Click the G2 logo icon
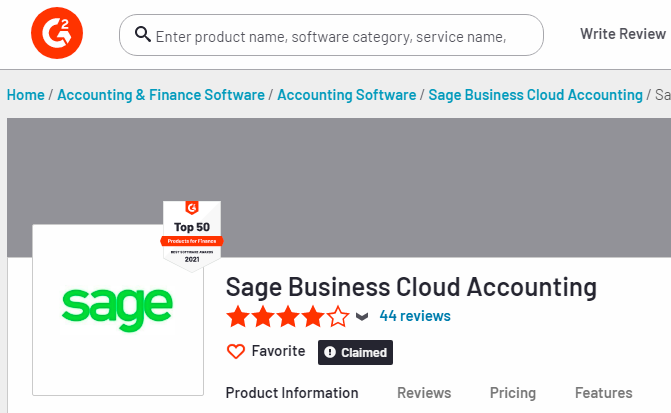Screen dimensions: 671x413 (57, 33)
